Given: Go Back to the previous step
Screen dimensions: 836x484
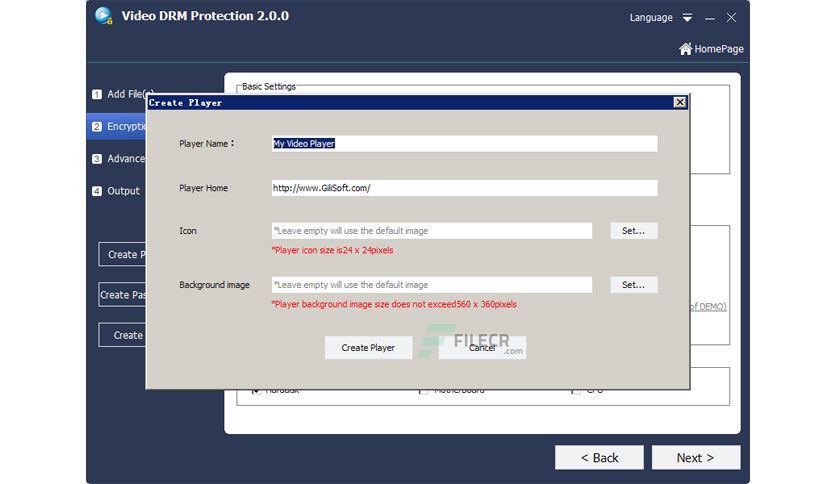Looking at the screenshot, I should [599, 458].
